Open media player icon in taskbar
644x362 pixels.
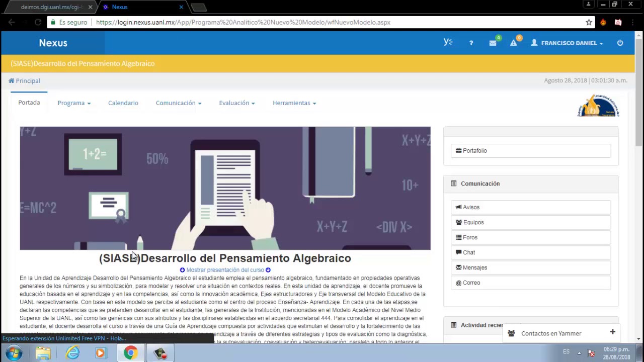pos(100,353)
